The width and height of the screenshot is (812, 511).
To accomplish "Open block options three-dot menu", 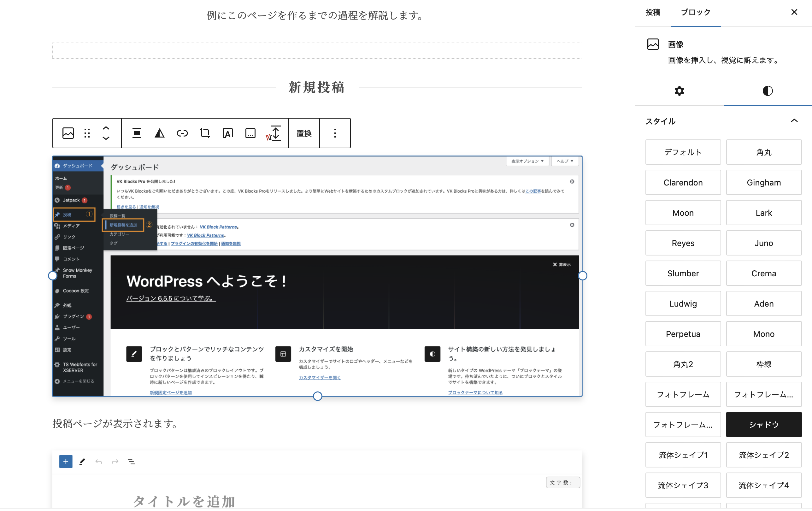I will 334,133.
